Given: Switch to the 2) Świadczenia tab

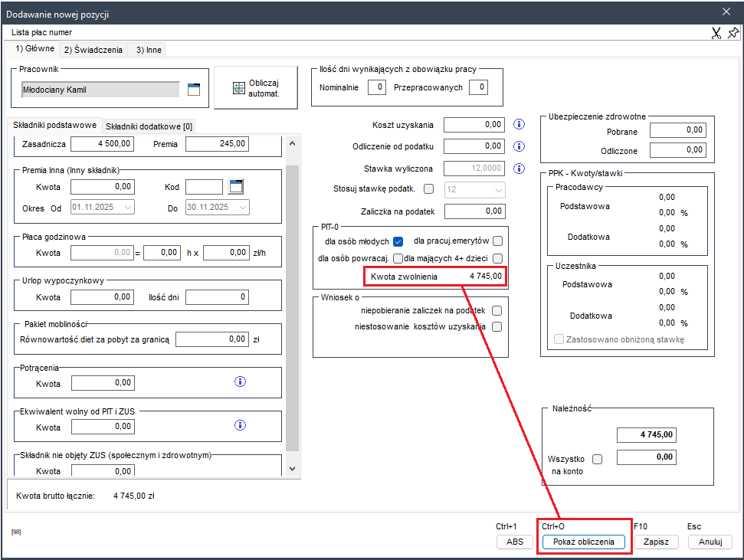Looking at the screenshot, I should (93, 50).
